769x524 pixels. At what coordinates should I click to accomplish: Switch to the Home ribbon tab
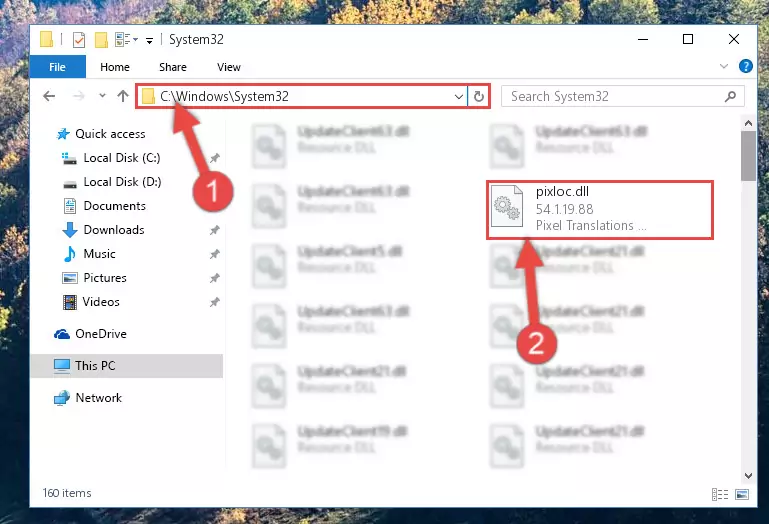point(115,67)
